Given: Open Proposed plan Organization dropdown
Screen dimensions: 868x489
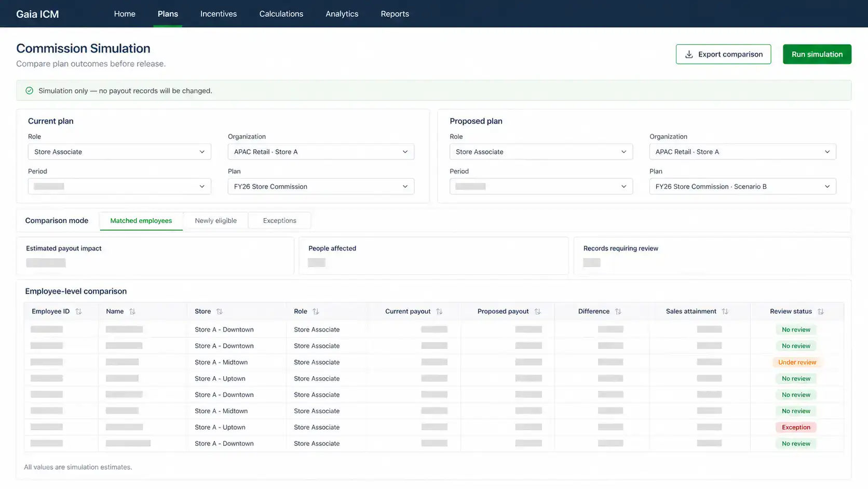Looking at the screenshot, I should (743, 152).
